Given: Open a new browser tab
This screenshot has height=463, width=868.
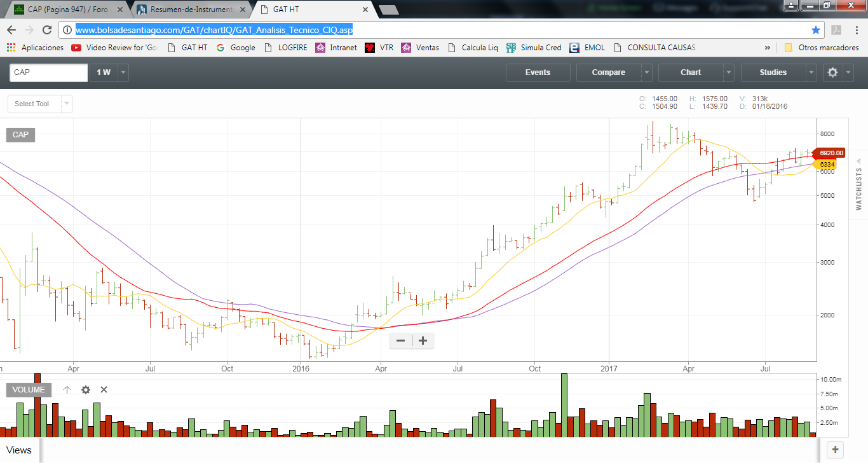Looking at the screenshot, I should [x=388, y=10].
